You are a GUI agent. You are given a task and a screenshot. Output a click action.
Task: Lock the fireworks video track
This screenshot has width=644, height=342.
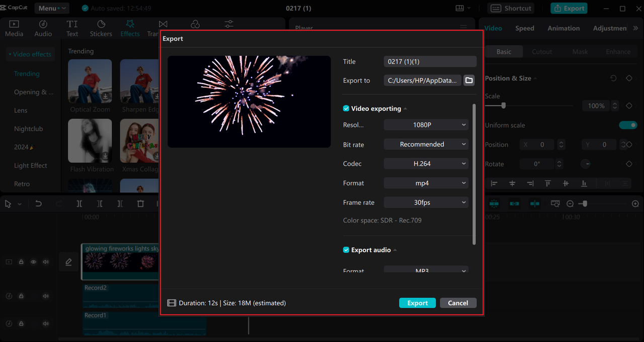pos(21,262)
